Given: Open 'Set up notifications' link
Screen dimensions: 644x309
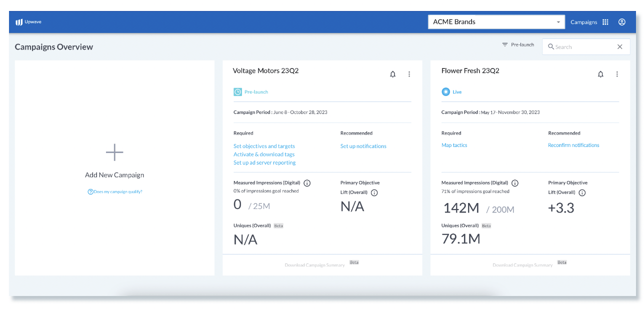Looking at the screenshot, I should [x=363, y=146].
